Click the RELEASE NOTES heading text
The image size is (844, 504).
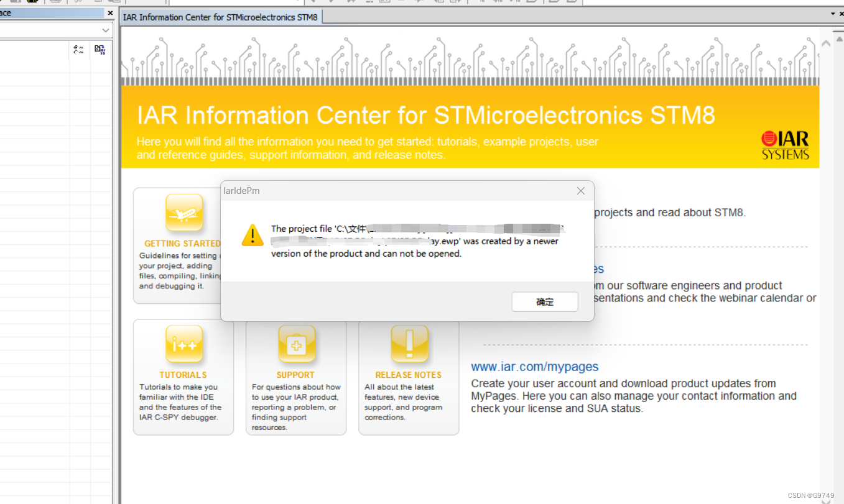409,375
